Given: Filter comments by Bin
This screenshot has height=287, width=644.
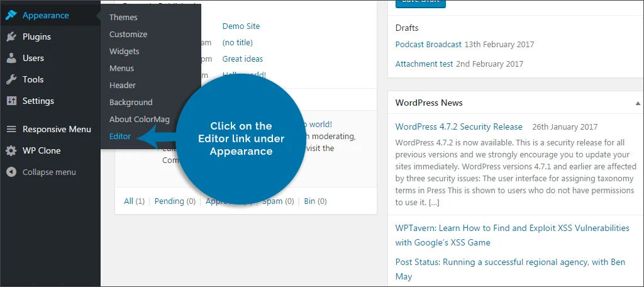Looking at the screenshot, I should pyautogui.click(x=309, y=201).
